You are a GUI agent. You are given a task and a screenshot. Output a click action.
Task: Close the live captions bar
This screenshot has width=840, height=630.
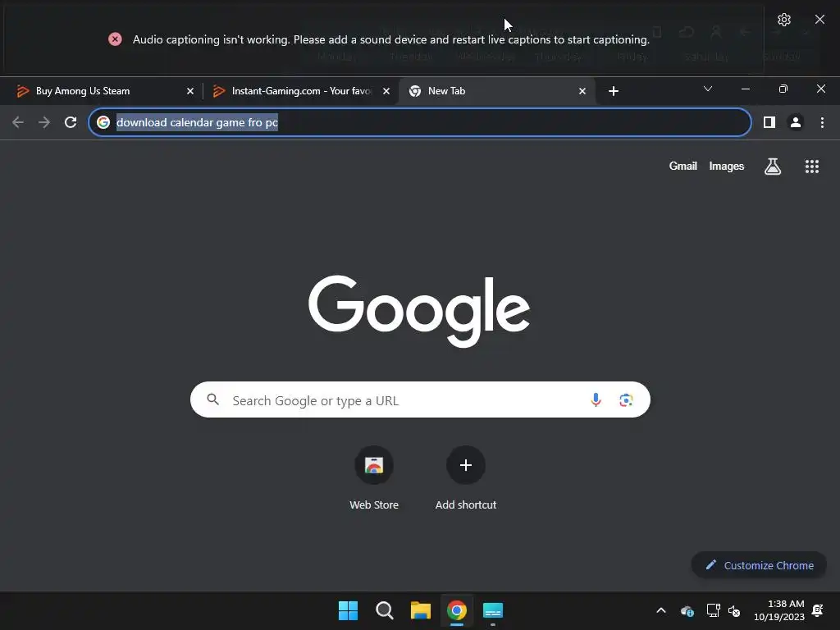[x=819, y=20]
